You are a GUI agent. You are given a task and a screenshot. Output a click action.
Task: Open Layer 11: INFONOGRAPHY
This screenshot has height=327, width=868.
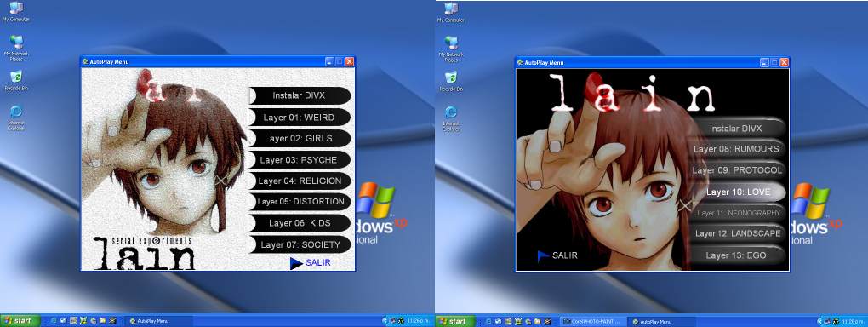click(736, 213)
